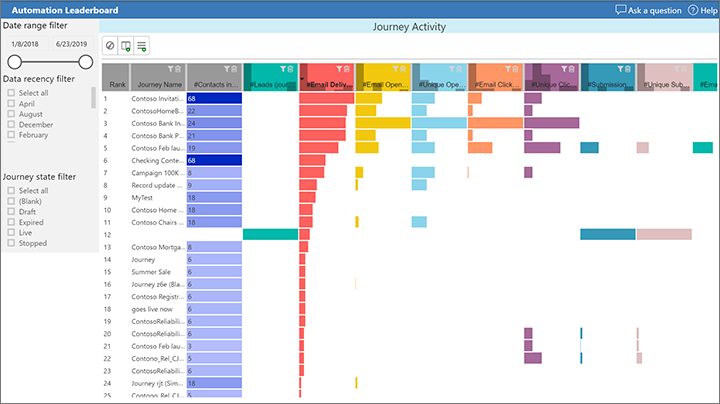
Task: Click filter funnel icon in Journey Name header
Action: click(x=170, y=69)
